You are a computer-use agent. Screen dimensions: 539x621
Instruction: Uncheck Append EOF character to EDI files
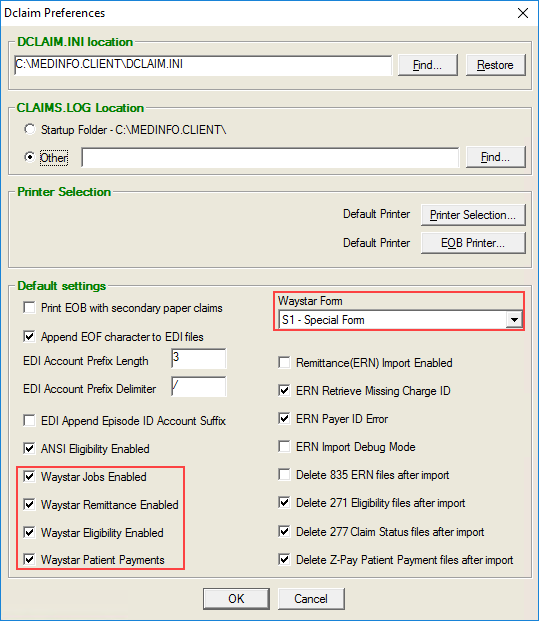click(29, 337)
